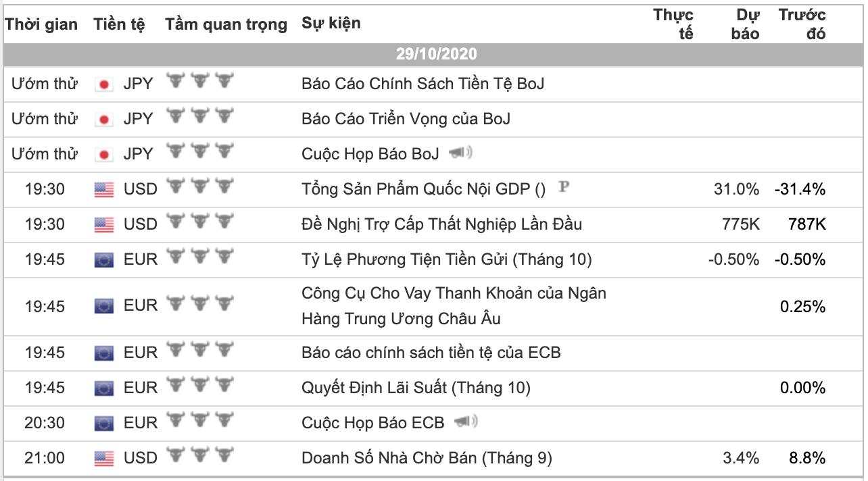Click the Japan flag in the BoJ monetary policy row
The height and width of the screenshot is (481, 868).
tap(104, 84)
